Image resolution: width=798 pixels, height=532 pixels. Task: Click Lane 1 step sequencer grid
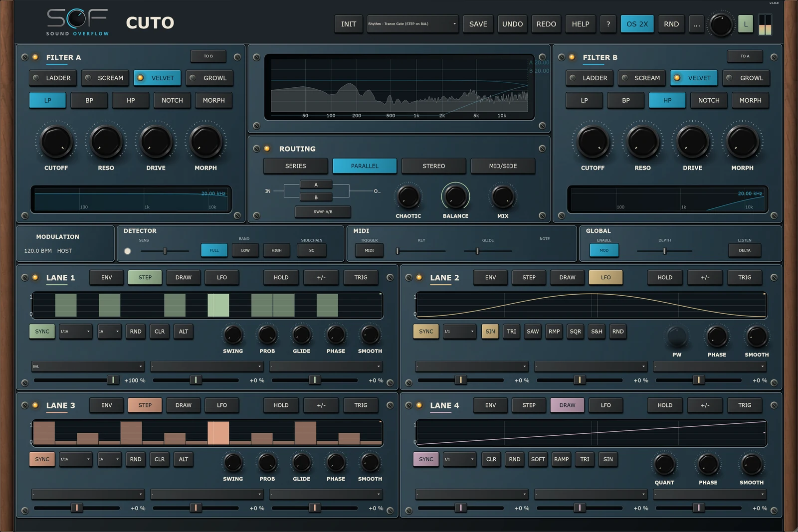pyautogui.click(x=207, y=305)
